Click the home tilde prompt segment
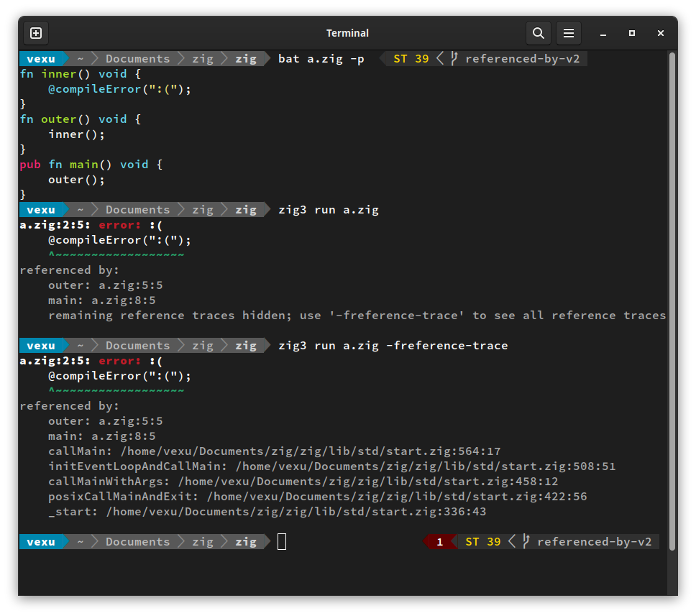The width and height of the screenshot is (696, 616). [x=80, y=58]
